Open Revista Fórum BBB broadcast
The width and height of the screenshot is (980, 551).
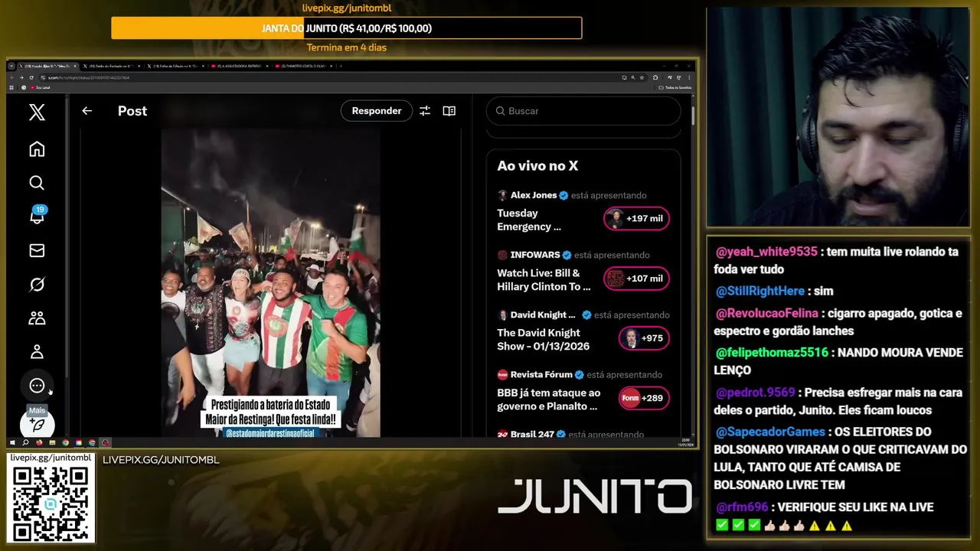583,390
